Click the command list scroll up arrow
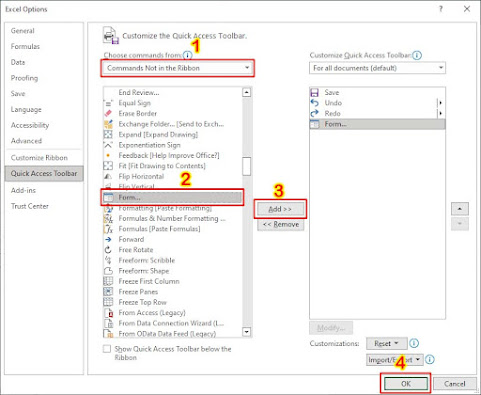 click(x=247, y=92)
